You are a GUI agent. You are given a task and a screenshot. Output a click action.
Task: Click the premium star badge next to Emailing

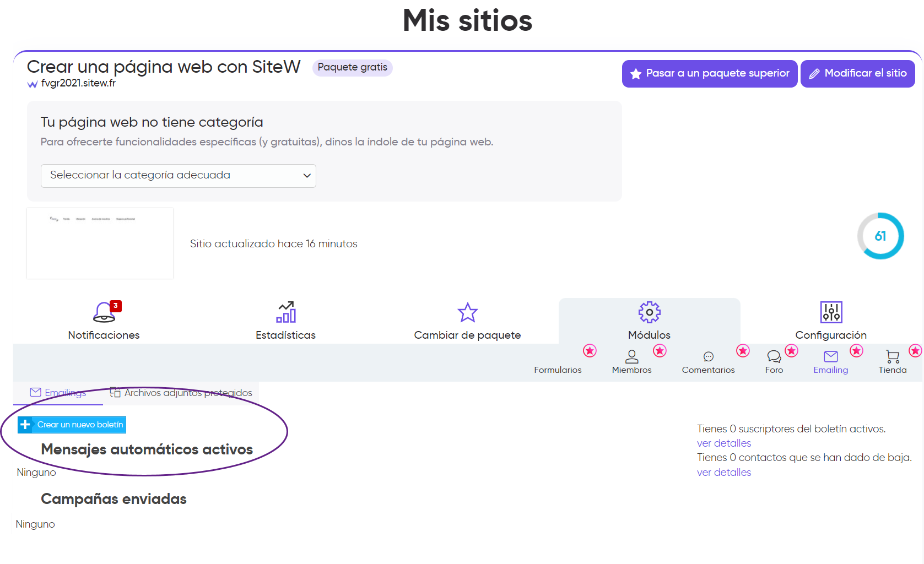pyautogui.click(x=857, y=351)
